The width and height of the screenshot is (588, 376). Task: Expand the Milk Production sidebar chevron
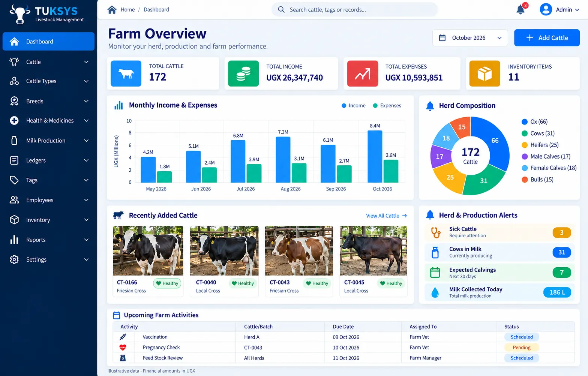86,141
